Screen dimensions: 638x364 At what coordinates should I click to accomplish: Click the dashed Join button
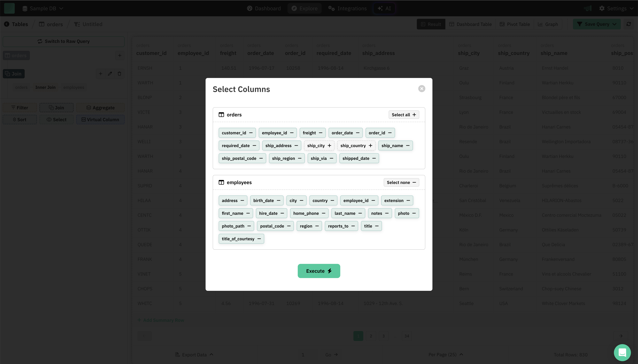tap(56, 108)
